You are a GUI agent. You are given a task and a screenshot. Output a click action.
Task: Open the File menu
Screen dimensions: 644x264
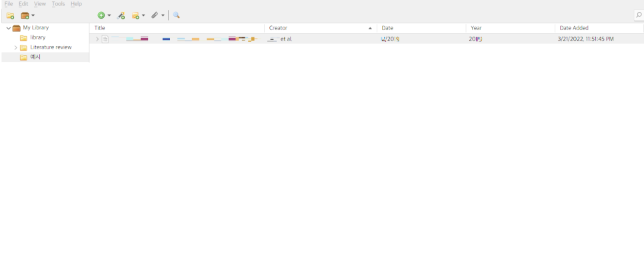[9, 4]
